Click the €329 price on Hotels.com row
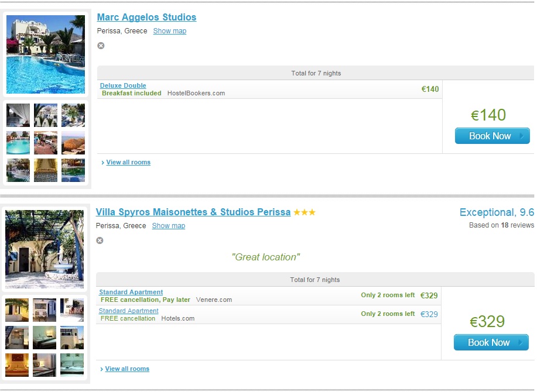 point(429,314)
